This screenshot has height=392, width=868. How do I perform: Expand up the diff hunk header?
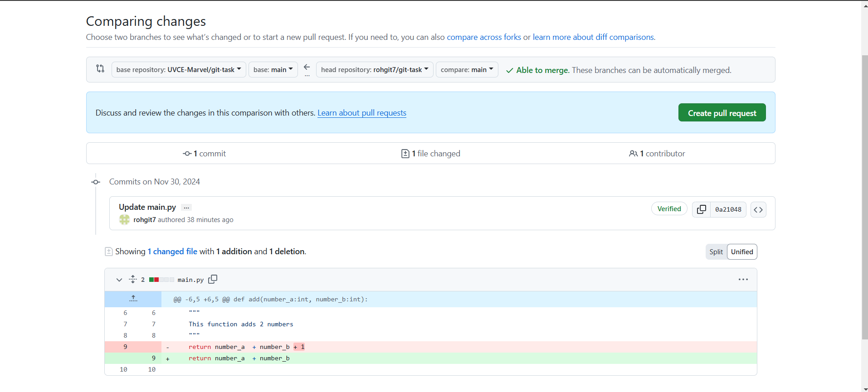point(133,299)
